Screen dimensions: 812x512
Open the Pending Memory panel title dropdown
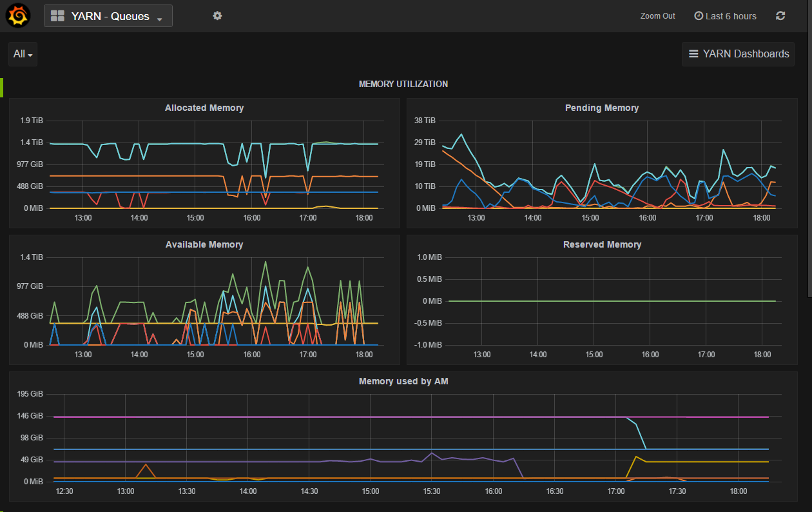point(601,108)
